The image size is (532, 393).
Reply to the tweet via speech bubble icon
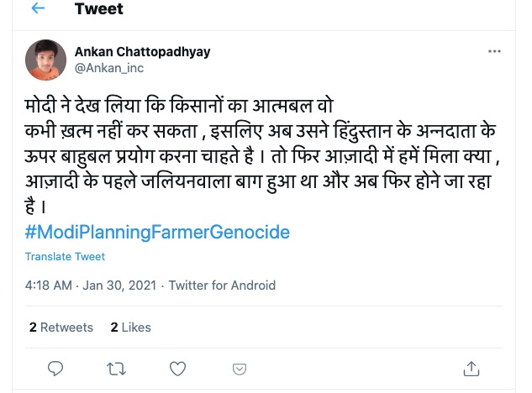point(55,368)
